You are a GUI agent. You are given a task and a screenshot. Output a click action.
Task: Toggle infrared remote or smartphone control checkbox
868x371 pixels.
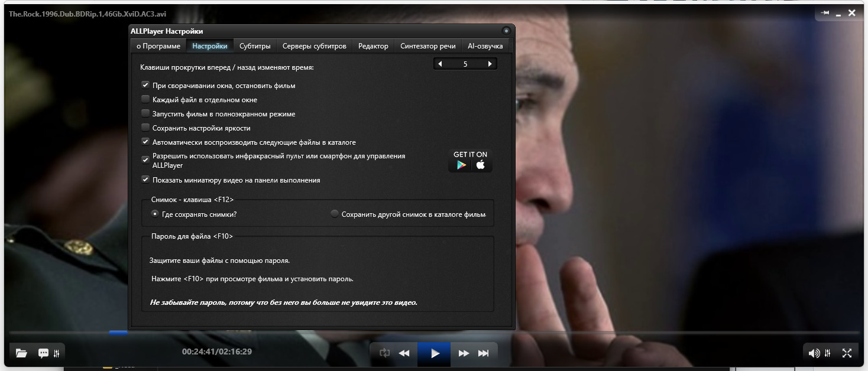click(145, 160)
